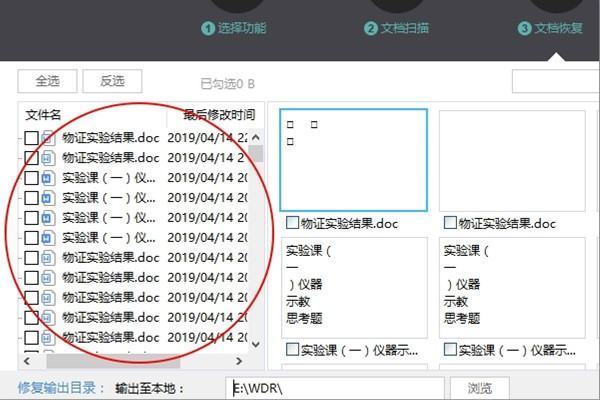The image size is (600, 400).
Task: Tick checkbox under left 实验课（一）仪器示... thumbnail
Action: [x=292, y=349]
